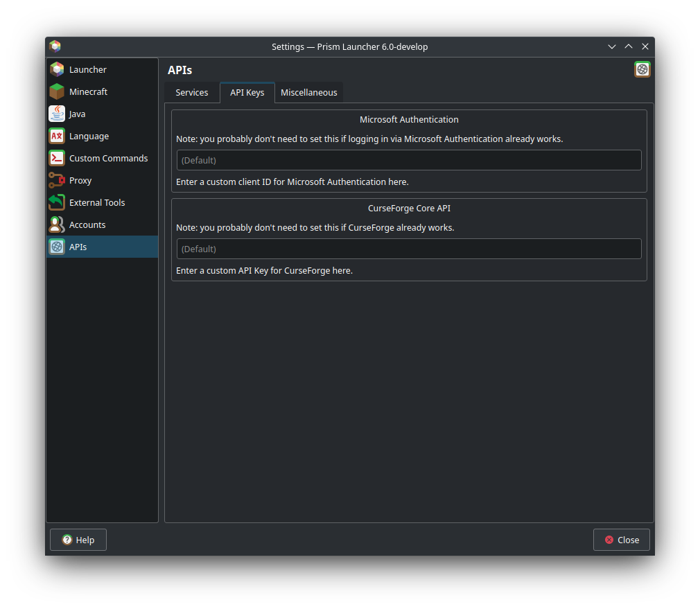Select the External Tools entry

coord(103,202)
